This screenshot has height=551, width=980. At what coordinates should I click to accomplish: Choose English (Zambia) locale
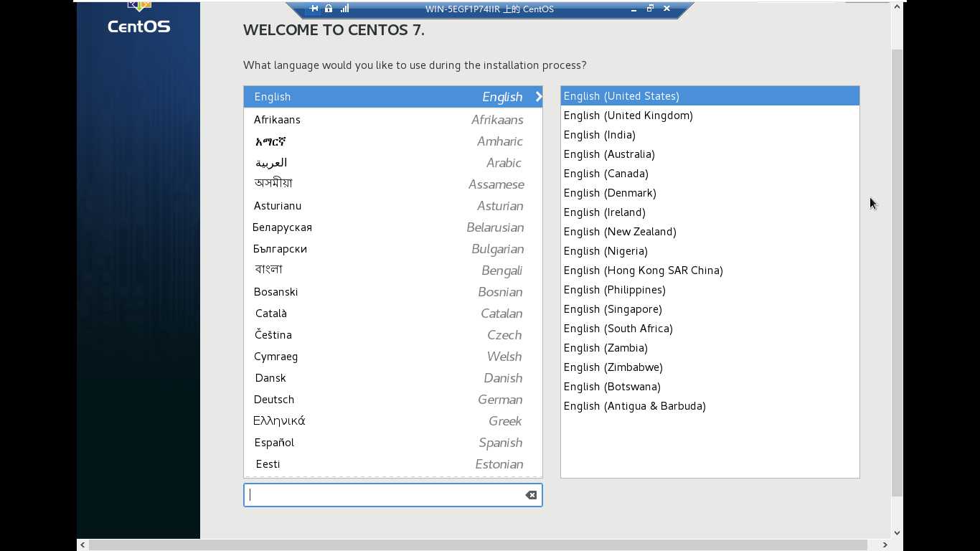[710, 348]
